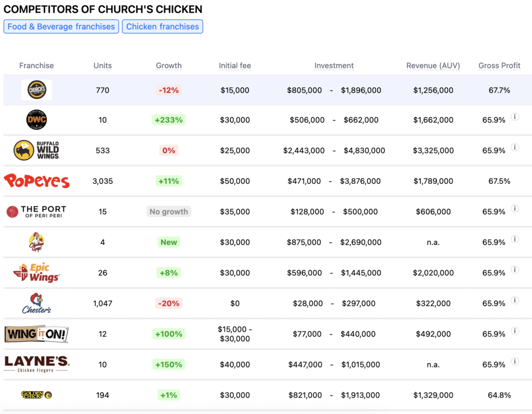Select the units value "194"
532x414 pixels.
102,395
